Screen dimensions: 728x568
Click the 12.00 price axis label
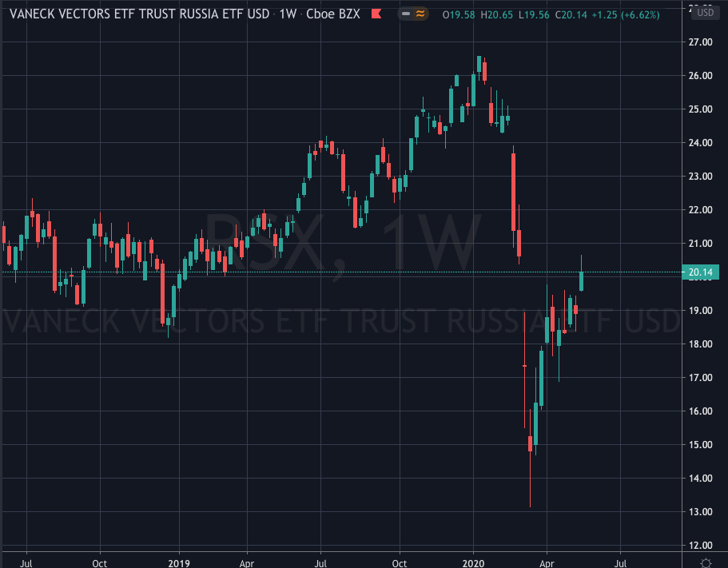(x=700, y=546)
